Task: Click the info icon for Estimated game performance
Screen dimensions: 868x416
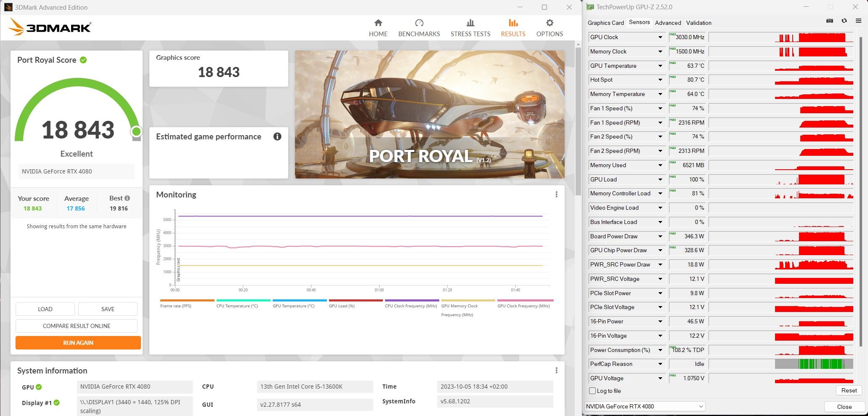Action: coord(277,136)
